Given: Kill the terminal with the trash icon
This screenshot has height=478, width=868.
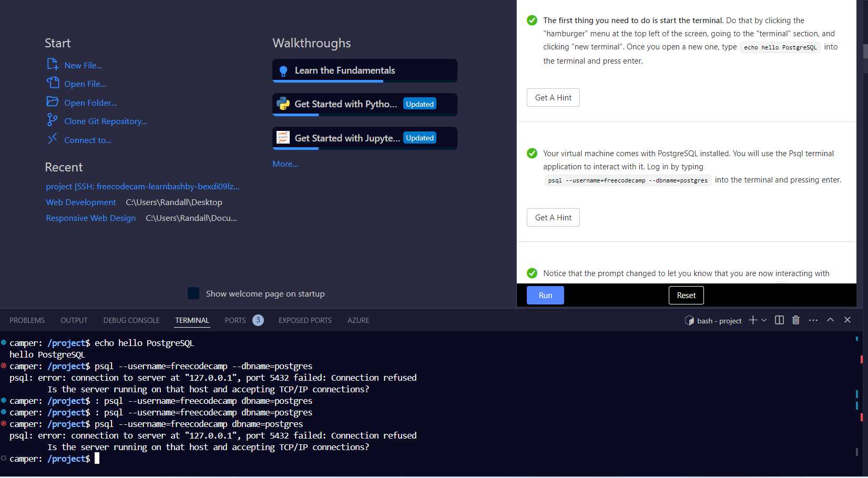Looking at the screenshot, I should coord(795,320).
